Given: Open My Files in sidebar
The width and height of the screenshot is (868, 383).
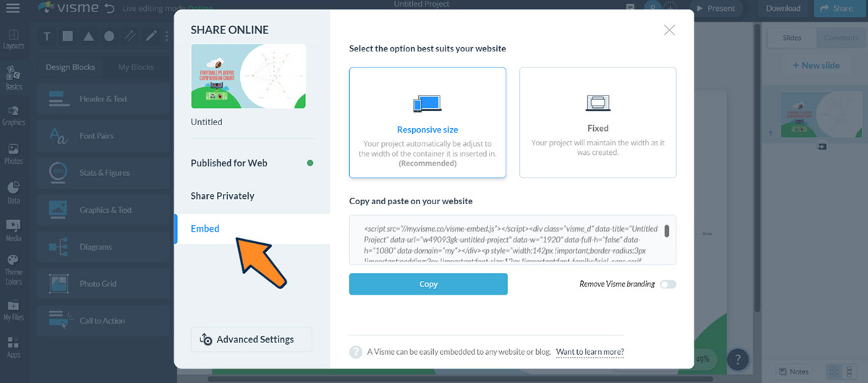Looking at the screenshot, I should [13, 310].
